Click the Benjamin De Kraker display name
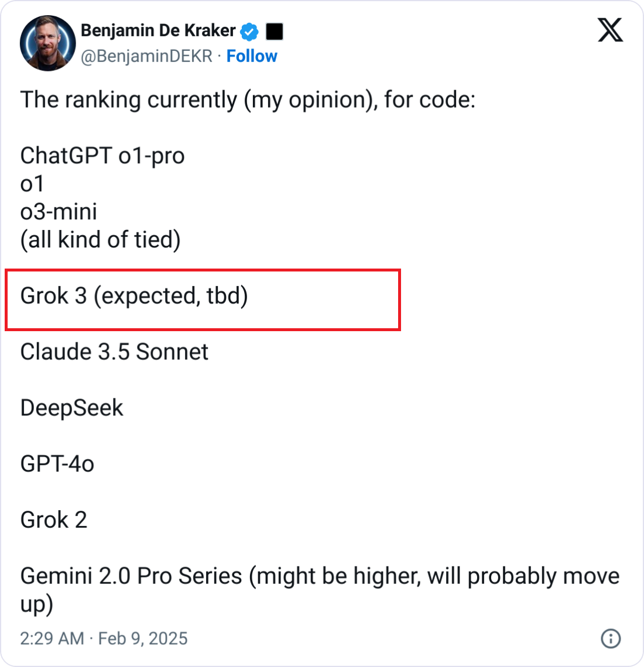The image size is (644, 667). (158, 30)
